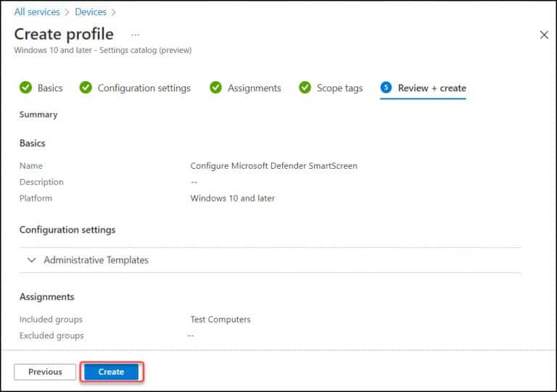Go back with the Previous button

[45, 372]
